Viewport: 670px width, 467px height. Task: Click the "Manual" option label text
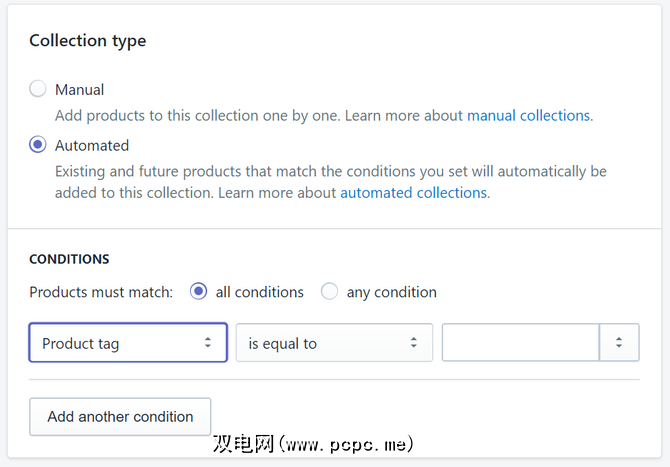click(x=80, y=89)
